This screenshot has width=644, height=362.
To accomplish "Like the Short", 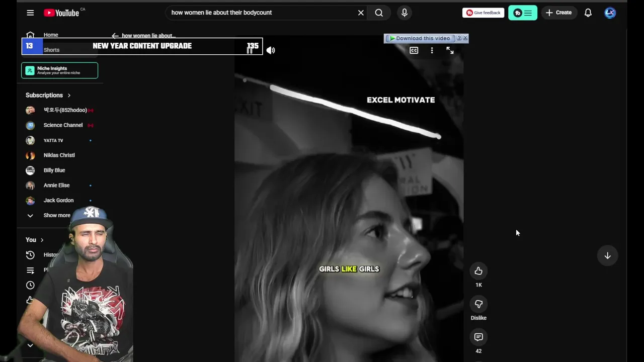I will pos(478,271).
